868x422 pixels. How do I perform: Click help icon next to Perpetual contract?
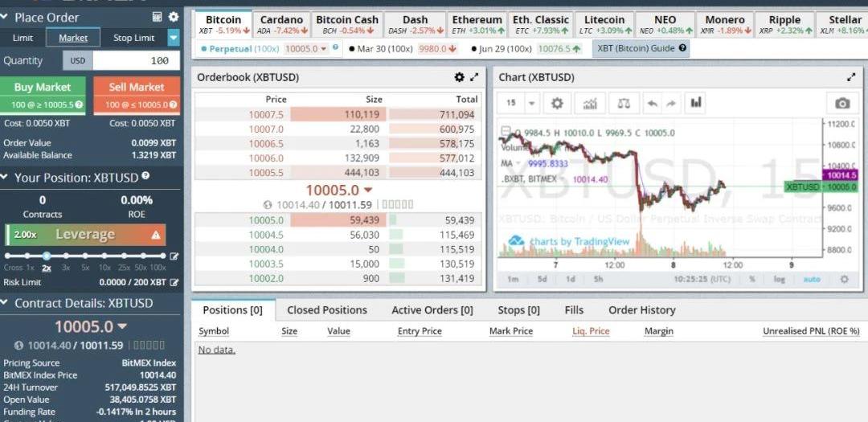[x=335, y=47]
